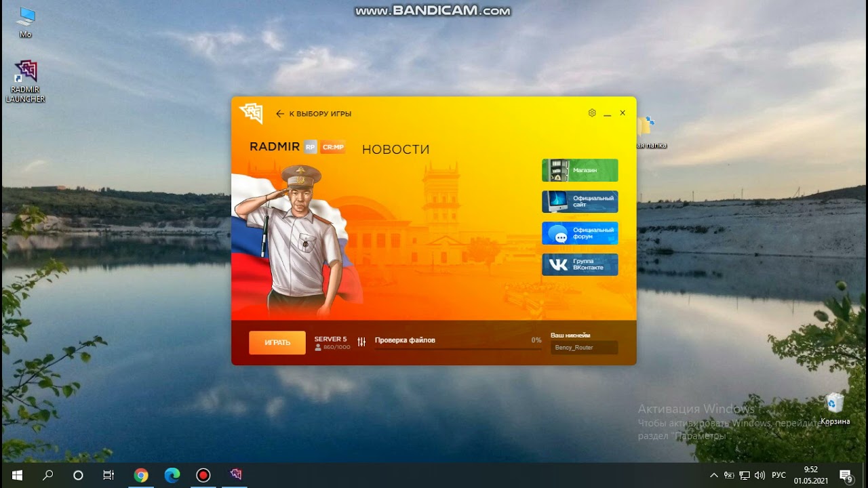Open the Группа ВКонтакте link
Screen dimensions: 868x488
tap(580, 264)
